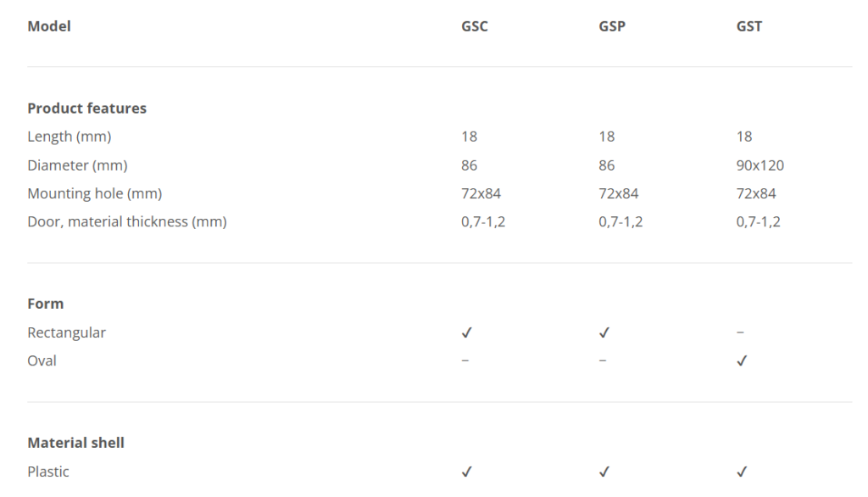Click the Length (mm) row label
The width and height of the screenshot is (868, 497).
pos(69,137)
